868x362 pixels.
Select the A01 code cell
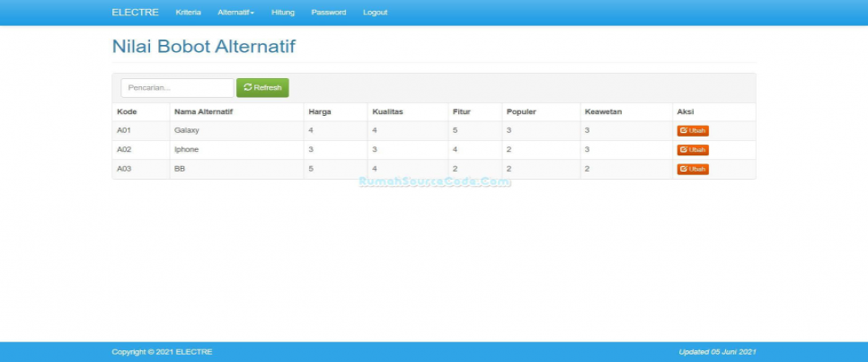[x=124, y=130]
